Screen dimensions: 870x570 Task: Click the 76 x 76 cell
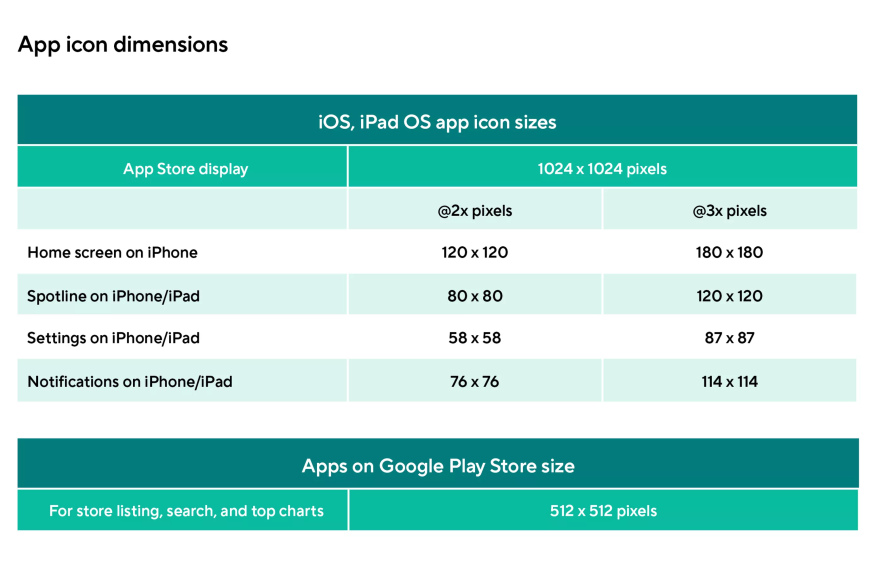tap(474, 382)
